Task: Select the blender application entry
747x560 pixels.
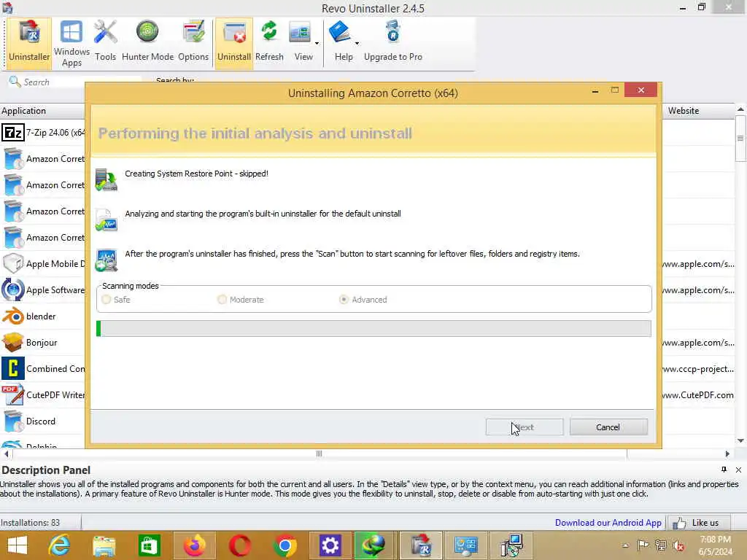Action: pos(43,316)
